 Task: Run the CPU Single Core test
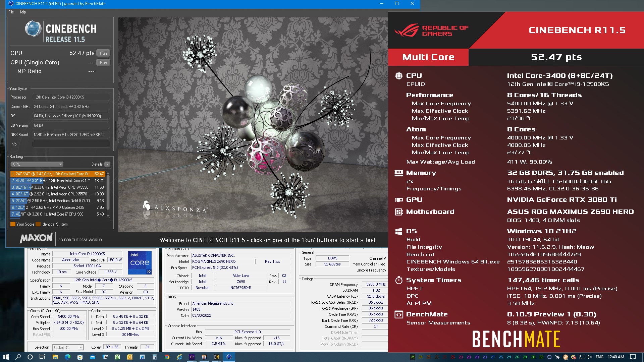click(103, 62)
